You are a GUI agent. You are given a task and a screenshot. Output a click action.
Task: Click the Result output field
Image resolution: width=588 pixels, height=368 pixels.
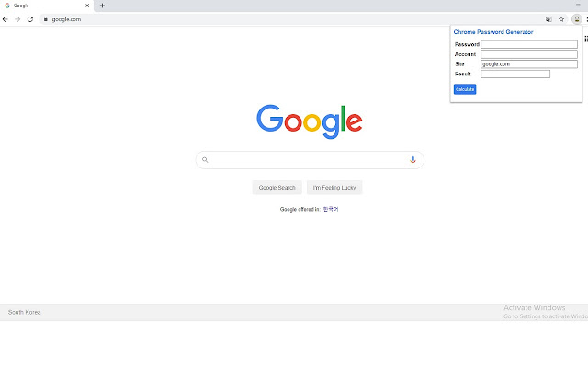(515, 74)
